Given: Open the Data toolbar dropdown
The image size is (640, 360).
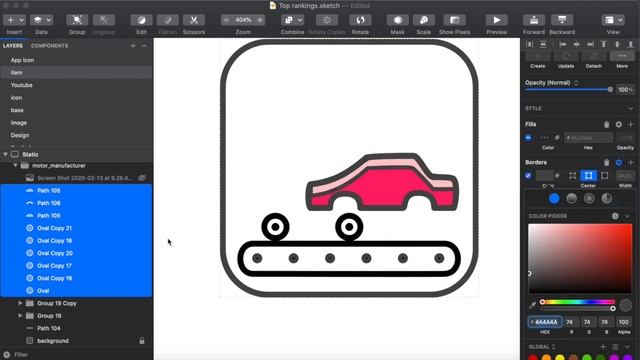Looking at the screenshot, I should [x=41, y=20].
